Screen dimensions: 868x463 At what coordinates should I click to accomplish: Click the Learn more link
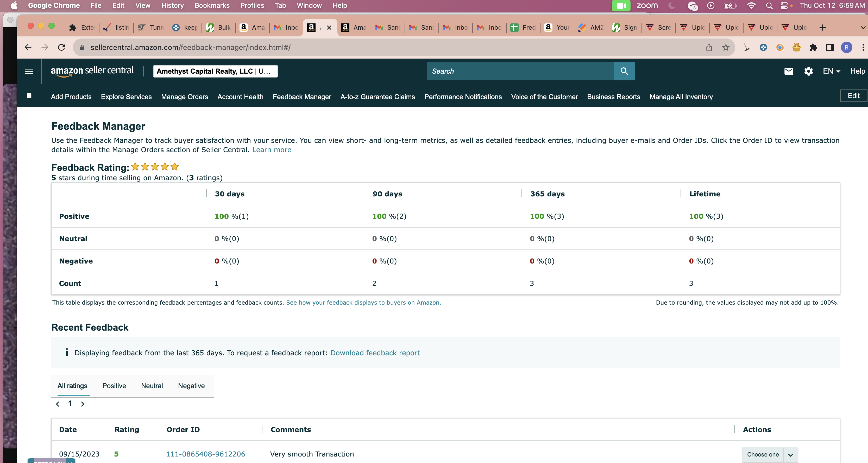[272, 150]
